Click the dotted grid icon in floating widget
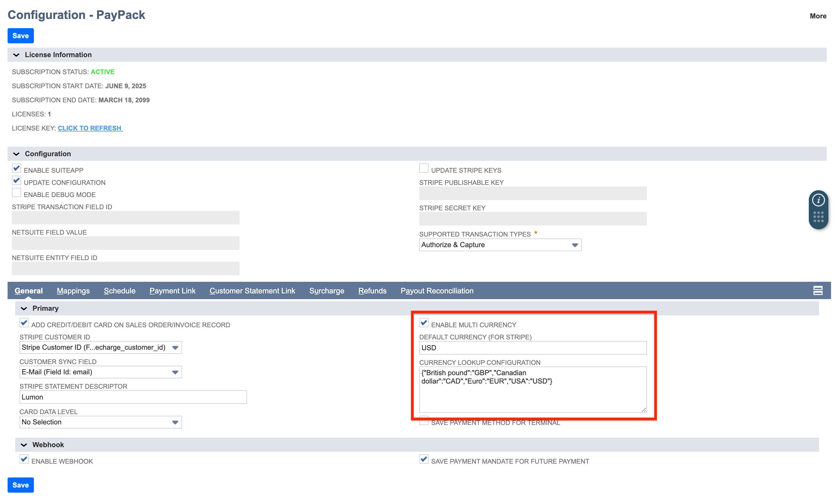Screen dimensions: 837x504 (x=818, y=217)
